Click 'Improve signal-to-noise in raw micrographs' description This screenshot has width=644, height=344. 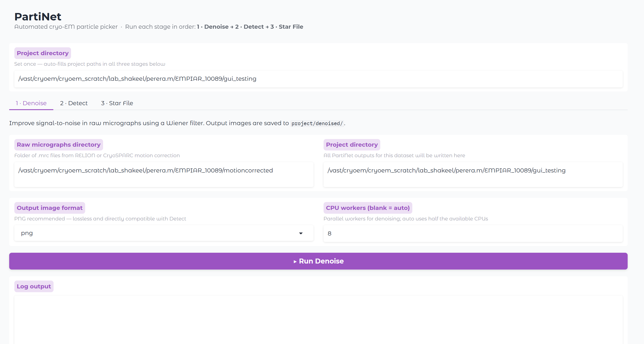click(177, 123)
